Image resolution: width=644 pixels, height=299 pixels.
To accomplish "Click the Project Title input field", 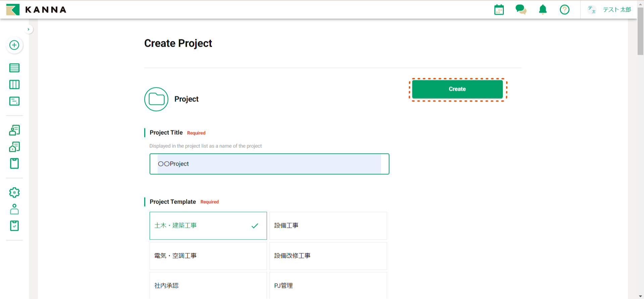I will pyautogui.click(x=269, y=164).
